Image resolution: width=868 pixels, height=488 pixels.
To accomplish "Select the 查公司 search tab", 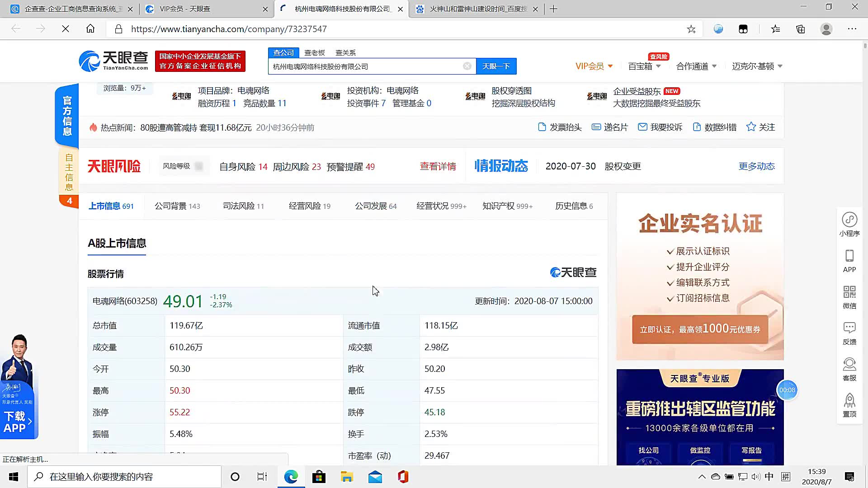I will click(x=283, y=53).
